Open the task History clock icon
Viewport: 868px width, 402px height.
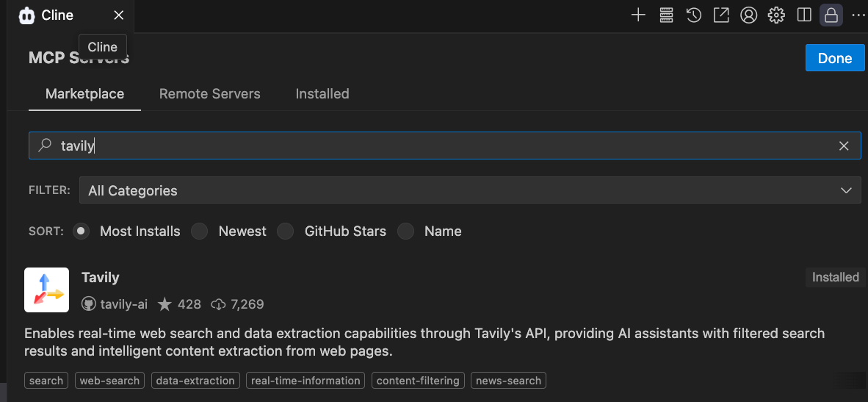[694, 15]
